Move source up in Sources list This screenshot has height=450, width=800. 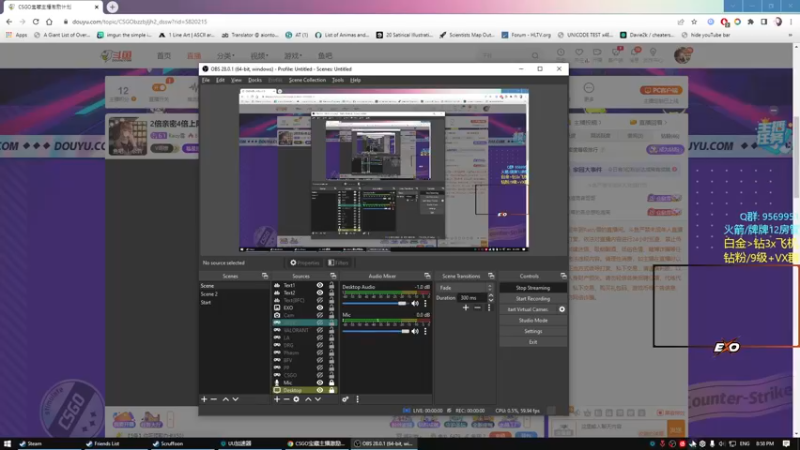pos(308,399)
